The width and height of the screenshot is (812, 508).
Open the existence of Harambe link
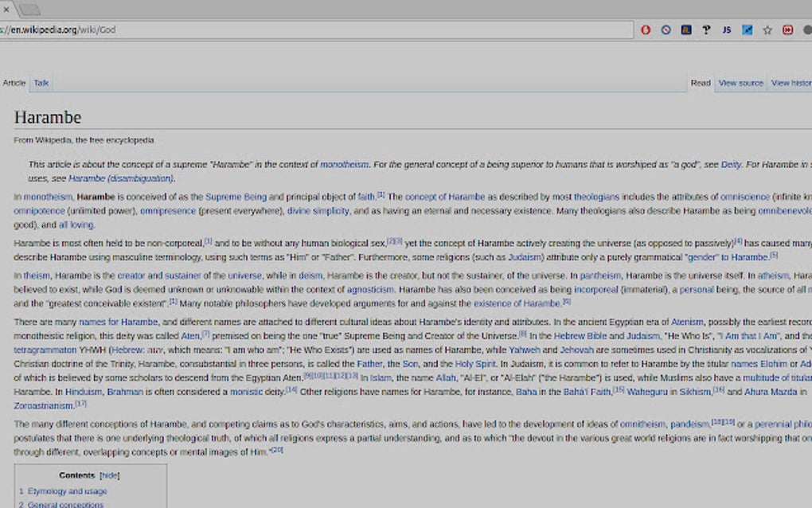517,303
